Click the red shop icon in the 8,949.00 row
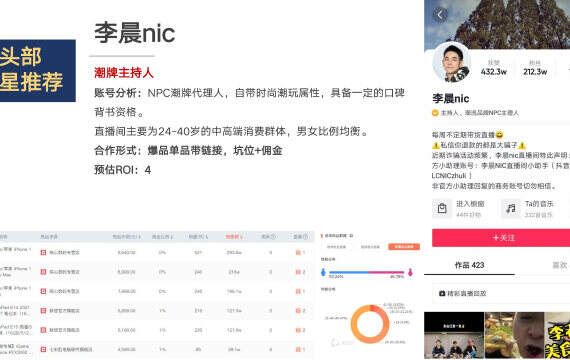 (x=43, y=252)
